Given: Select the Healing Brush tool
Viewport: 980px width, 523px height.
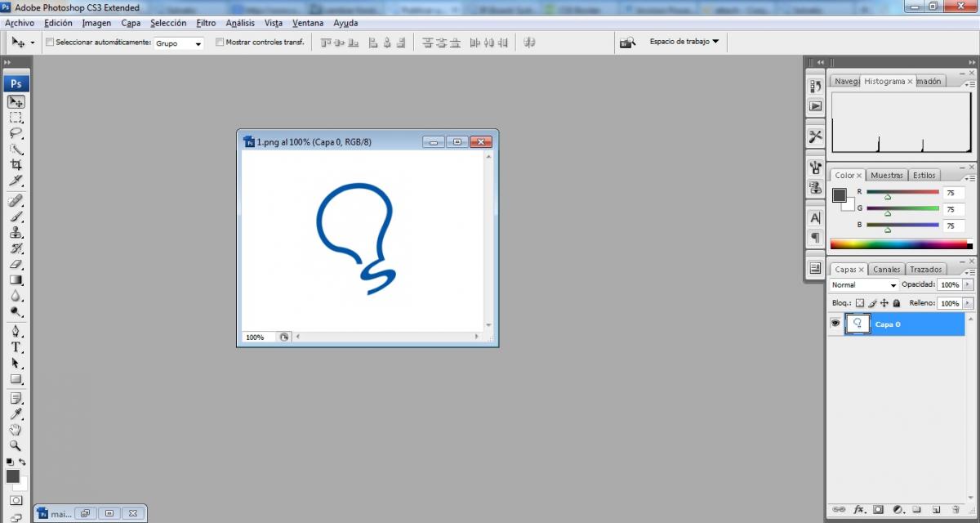Looking at the screenshot, I should pyautogui.click(x=16, y=201).
